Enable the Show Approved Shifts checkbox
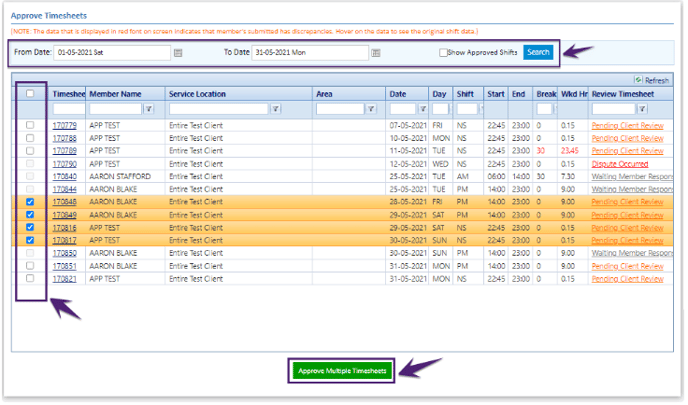This screenshot has width=688, height=405. point(443,53)
